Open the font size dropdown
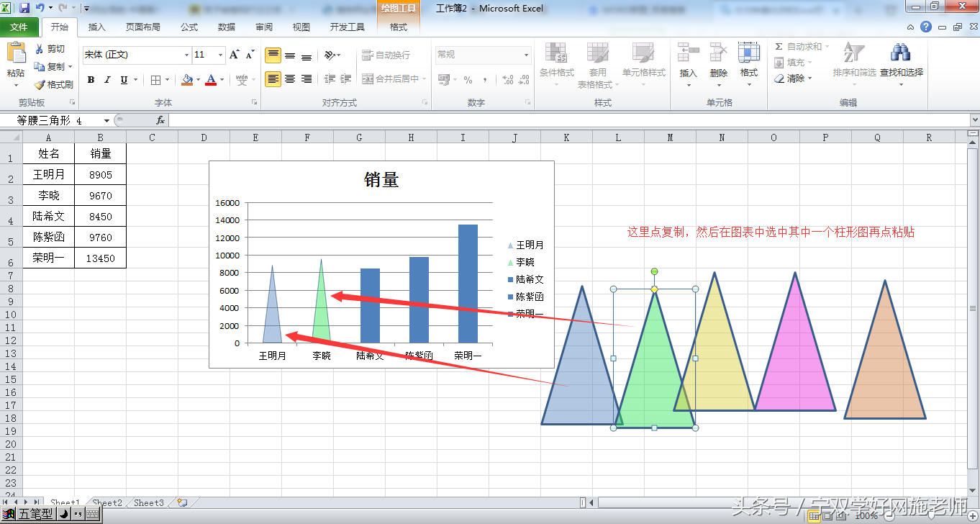Screen dimensions: 980x524 click(219, 55)
